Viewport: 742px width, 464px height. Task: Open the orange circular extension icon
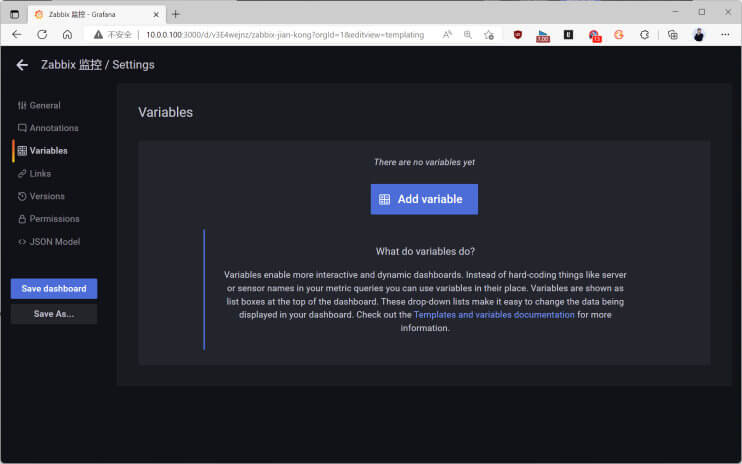click(619, 35)
